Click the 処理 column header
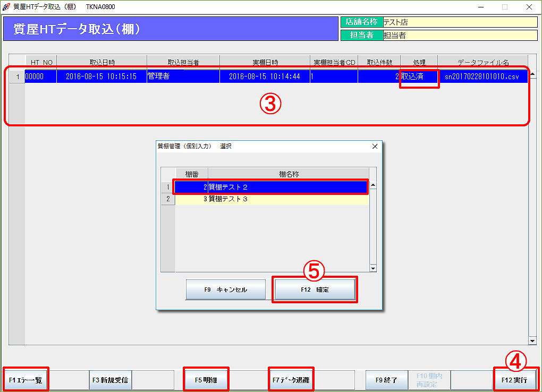542x392 pixels. pyautogui.click(x=419, y=62)
